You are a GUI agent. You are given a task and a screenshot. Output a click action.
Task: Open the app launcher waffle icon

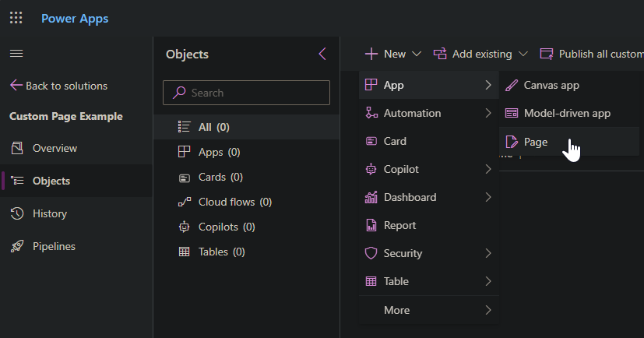pyautogui.click(x=16, y=18)
